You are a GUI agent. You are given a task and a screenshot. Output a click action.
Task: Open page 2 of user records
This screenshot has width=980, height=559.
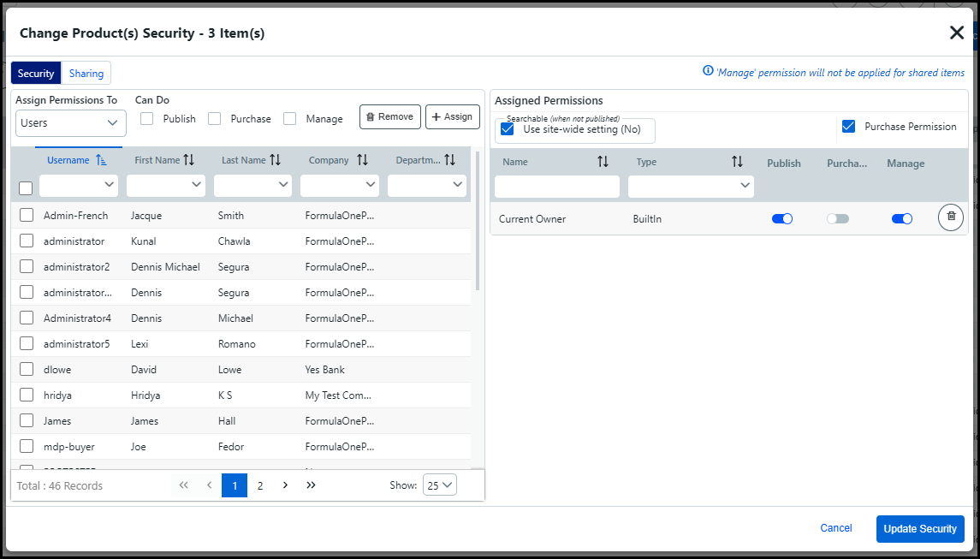click(260, 485)
